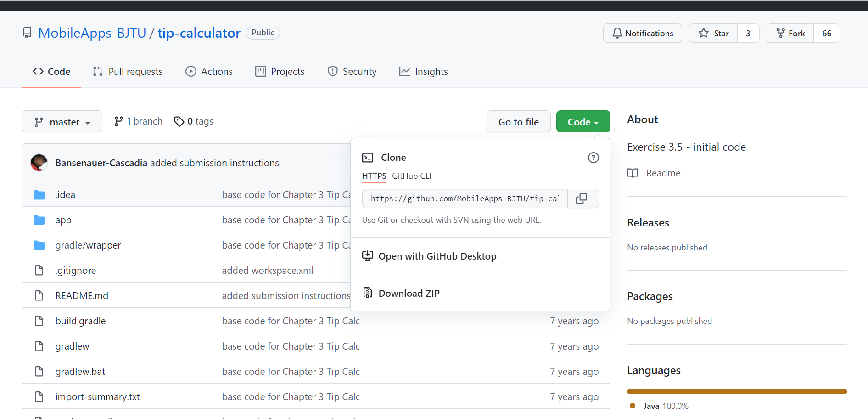Click the star icon in Star button
The image size is (868, 419).
703,33
